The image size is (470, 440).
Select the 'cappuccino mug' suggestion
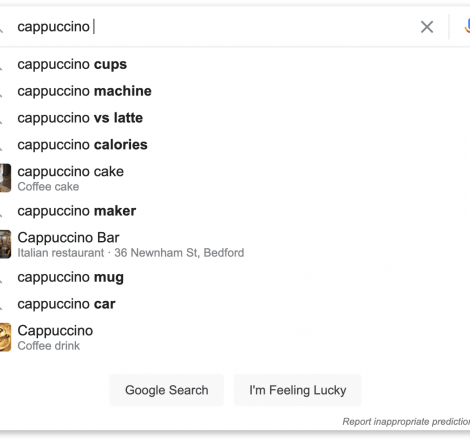235,277
